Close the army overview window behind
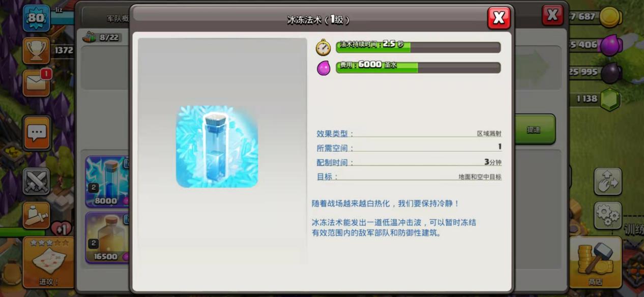644x297 pixels. 552,15
